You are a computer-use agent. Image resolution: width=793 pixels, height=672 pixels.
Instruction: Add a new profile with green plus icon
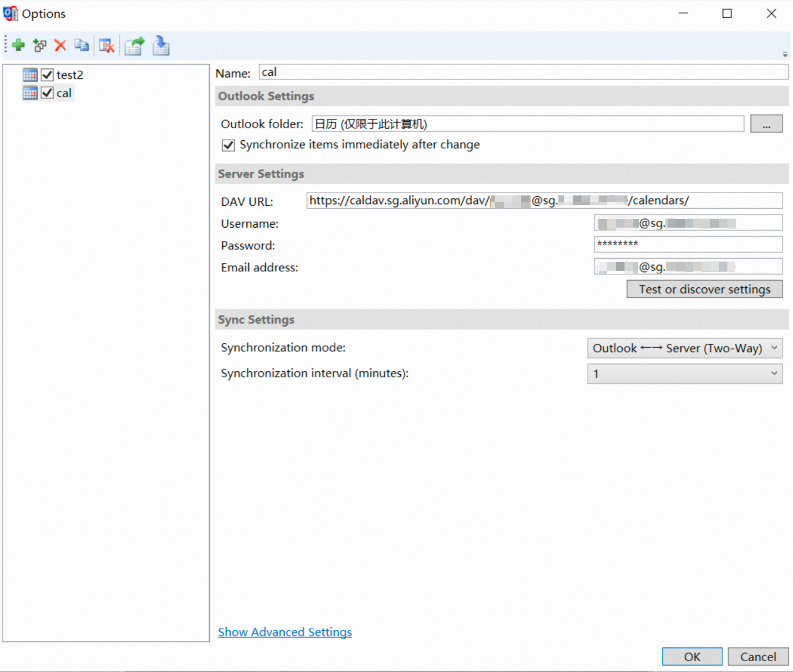18,45
